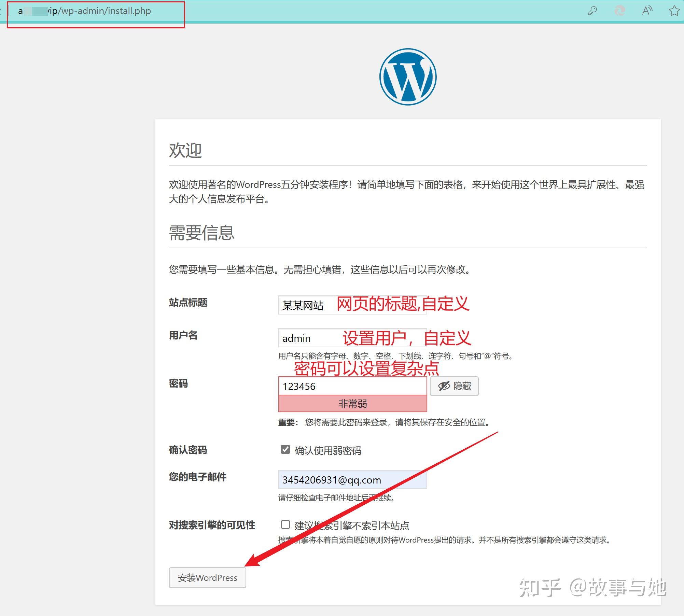Click the Edge refresh icon in address bar
The image size is (684, 616).
(x=620, y=11)
